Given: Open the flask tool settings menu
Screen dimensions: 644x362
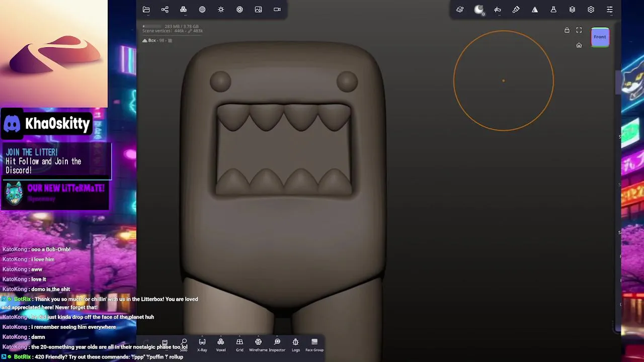Looking at the screenshot, I should [553, 10].
